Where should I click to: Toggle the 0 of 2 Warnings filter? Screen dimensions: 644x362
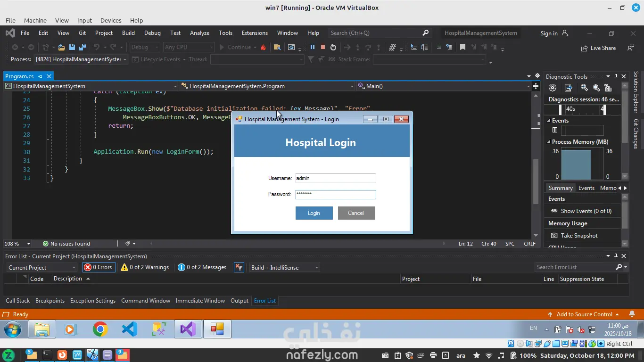[x=145, y=267]
